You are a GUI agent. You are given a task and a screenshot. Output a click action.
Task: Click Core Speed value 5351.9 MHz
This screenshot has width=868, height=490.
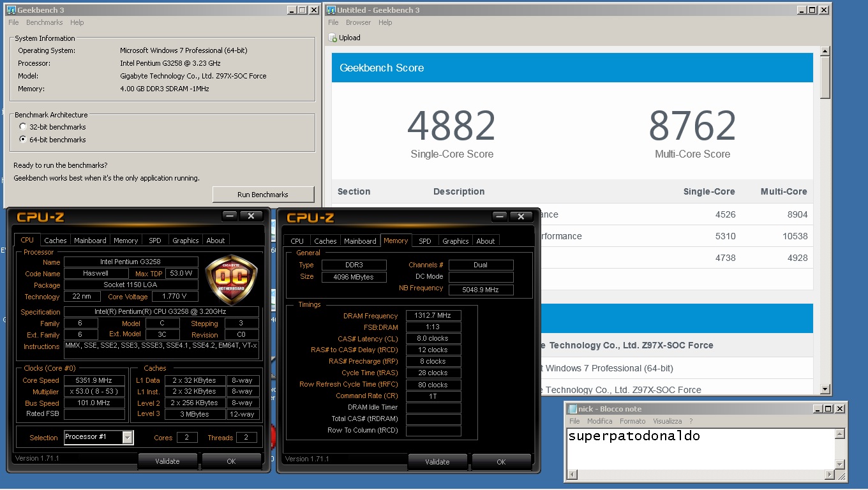[x=94, y=380]
